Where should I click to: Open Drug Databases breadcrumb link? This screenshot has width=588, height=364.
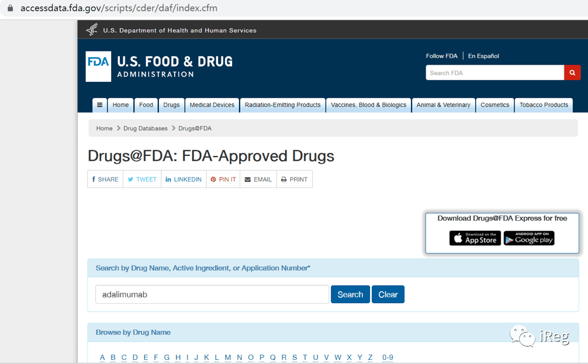click(x=146, y=128)
